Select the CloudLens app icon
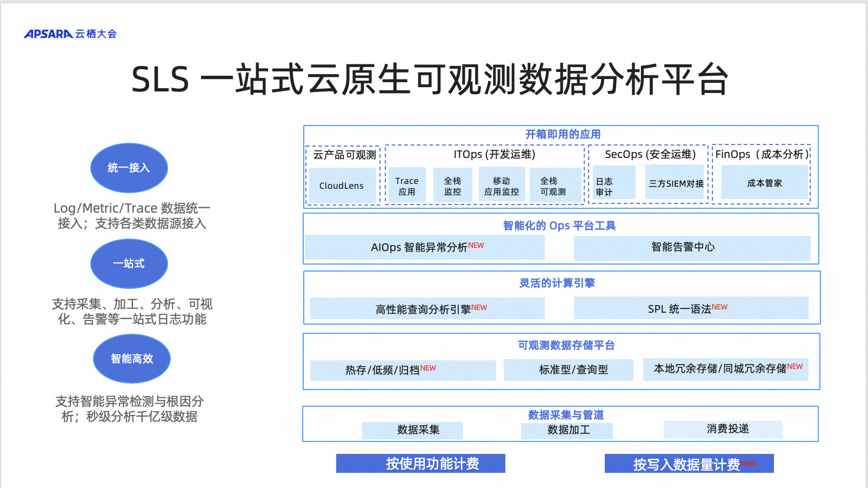This screenshot has height=488, width=868. (342, 184)
